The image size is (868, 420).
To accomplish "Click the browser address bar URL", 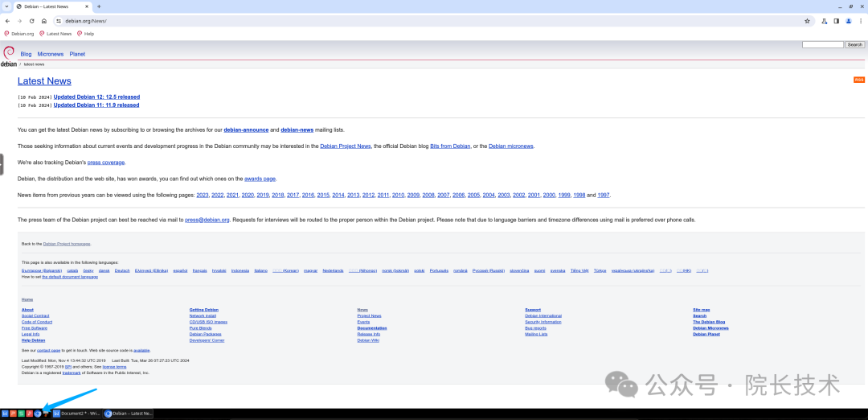I will (x=85, y=21).
